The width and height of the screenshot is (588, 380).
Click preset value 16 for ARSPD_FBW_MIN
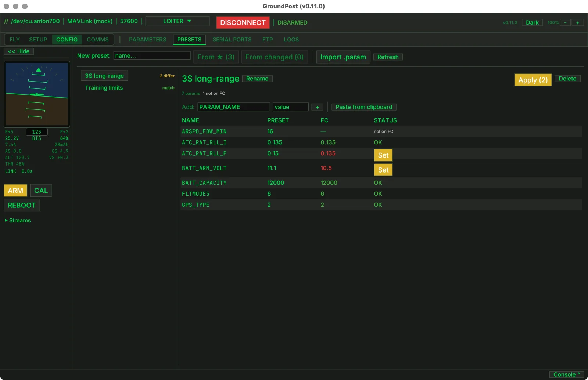point(270,131)
